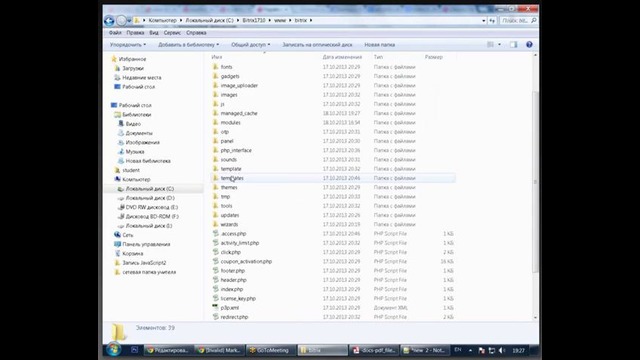
Task: Select the p3p.xml file icon
Action: tap(216, 307)
